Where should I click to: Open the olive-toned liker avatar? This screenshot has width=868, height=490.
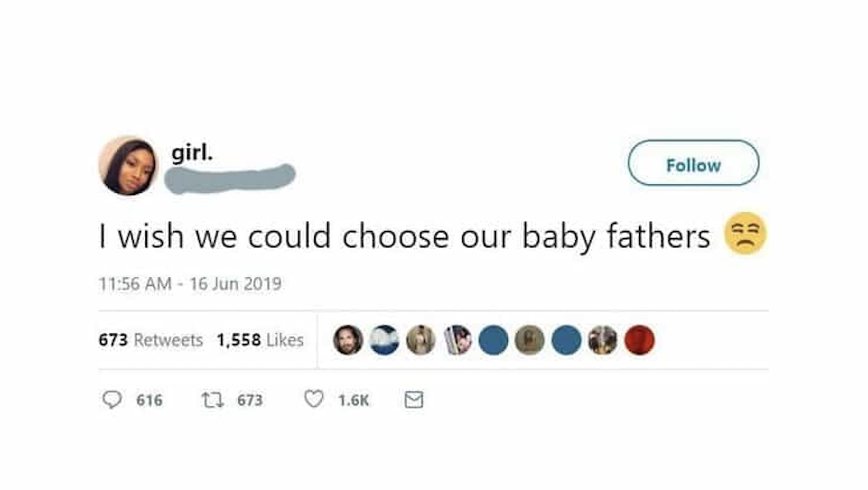point(530,340)
